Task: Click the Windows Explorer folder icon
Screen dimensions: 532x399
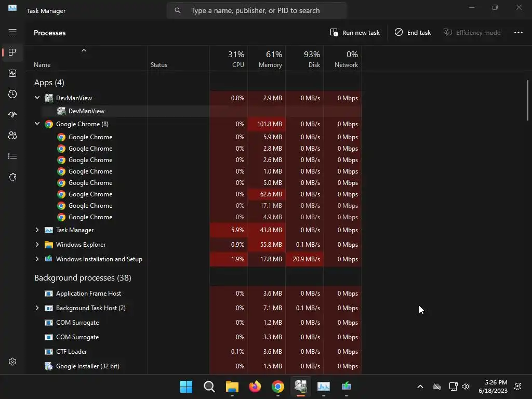Action: point(49,245)
